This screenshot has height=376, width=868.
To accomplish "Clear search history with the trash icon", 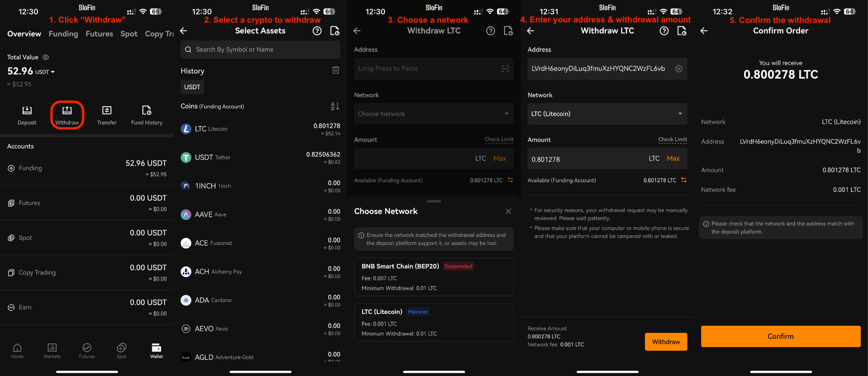I will tap(335, 70).
